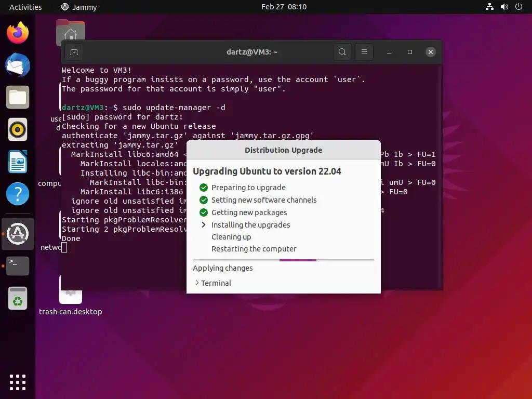Click check beside Setting new software channels
This screenshot has height=399, width=532.
point(204,200)
